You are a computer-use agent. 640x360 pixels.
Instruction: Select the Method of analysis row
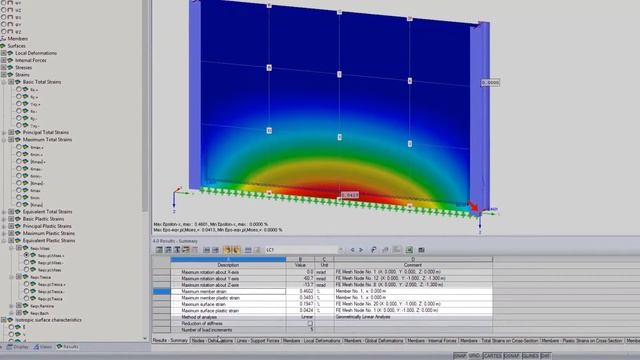322,317
